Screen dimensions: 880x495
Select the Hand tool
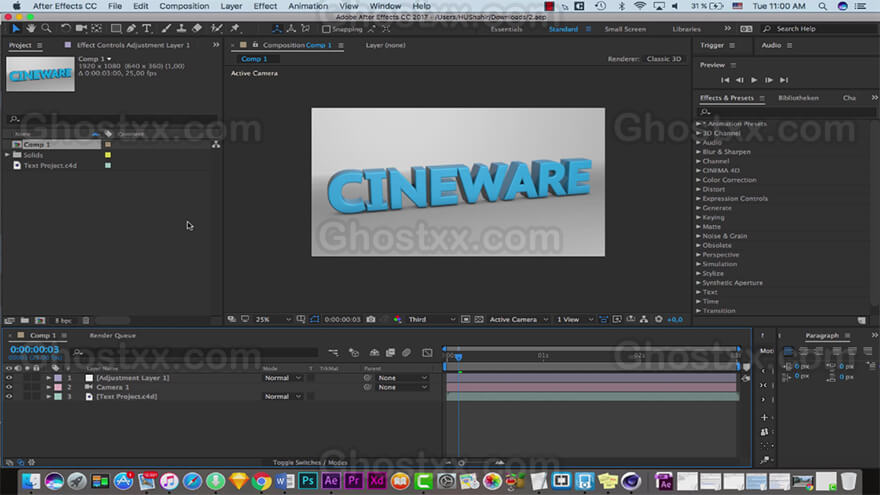tap(31, 28)
